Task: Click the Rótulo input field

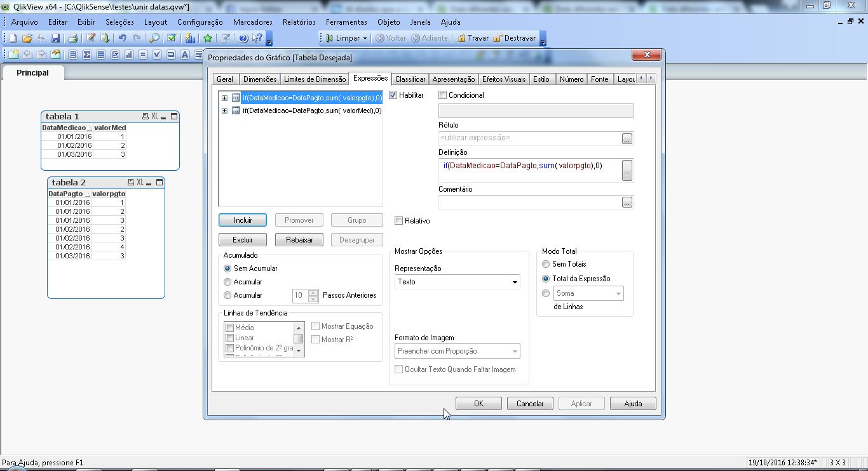Action: tap(530, 138)
